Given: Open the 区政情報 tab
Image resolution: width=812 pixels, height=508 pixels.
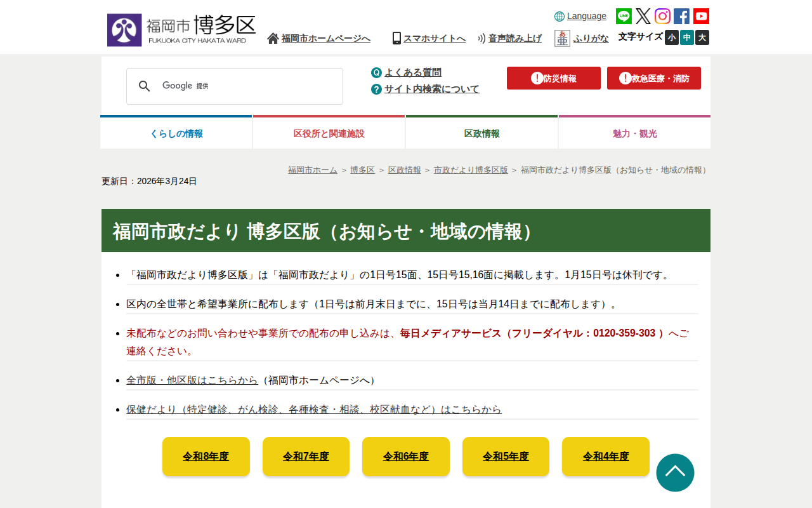Looking at the screenshot, I should [482, 133].
